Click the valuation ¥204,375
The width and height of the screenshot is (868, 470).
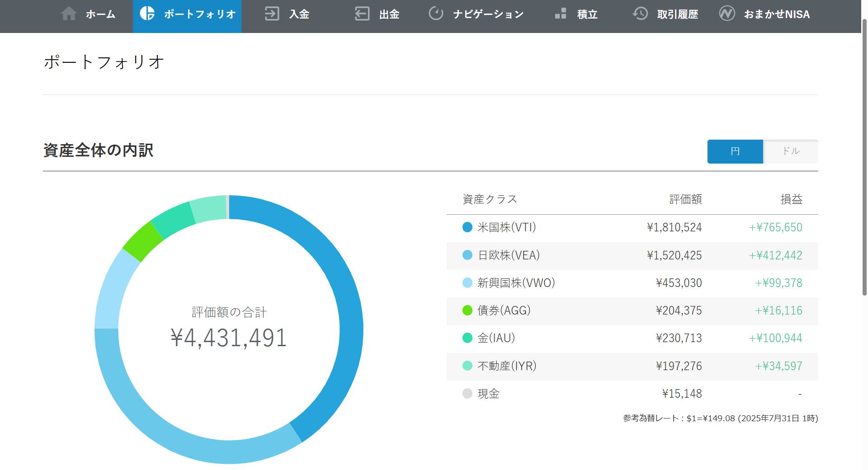click(679, 310)
